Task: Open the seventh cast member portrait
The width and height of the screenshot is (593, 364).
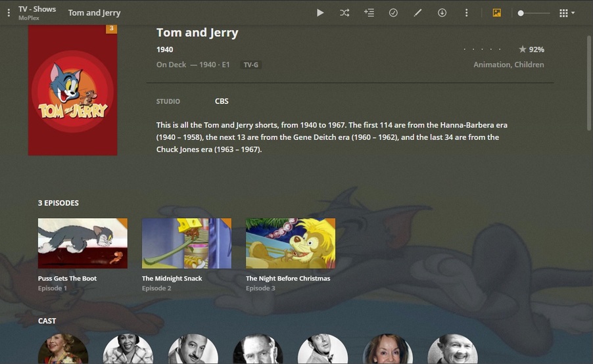Action: 453,349
